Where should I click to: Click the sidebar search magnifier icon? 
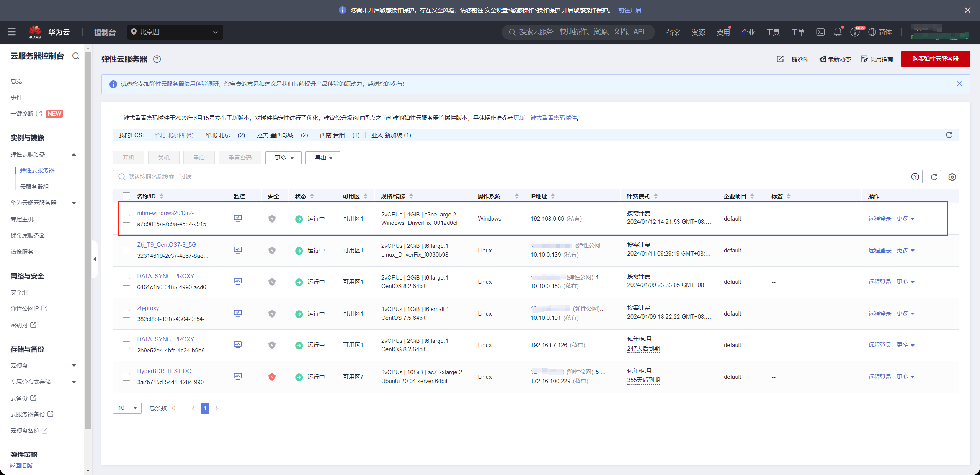(x=76, y=56)
